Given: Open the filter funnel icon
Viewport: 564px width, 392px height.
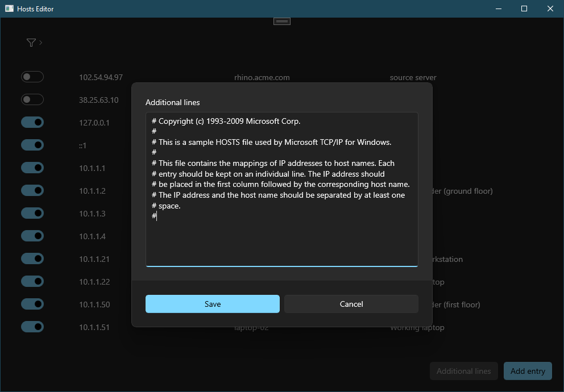Looking at the screenshot, I should click(31, 43).
